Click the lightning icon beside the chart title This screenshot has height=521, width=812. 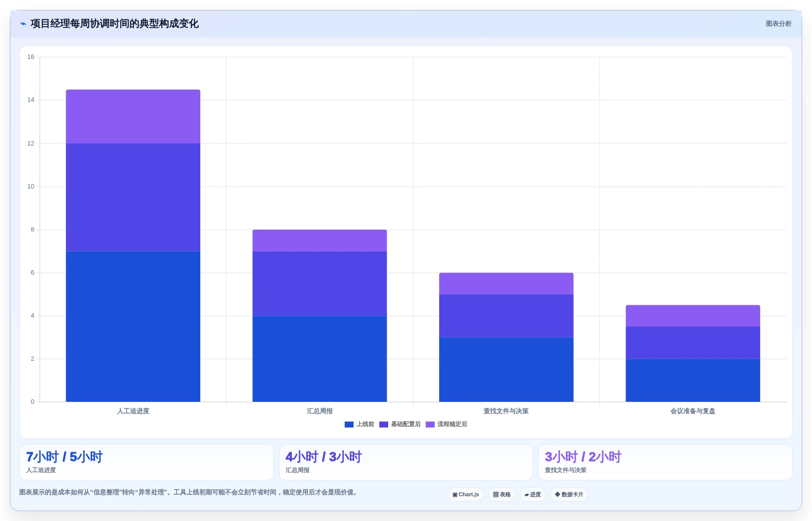coord(23,24)
